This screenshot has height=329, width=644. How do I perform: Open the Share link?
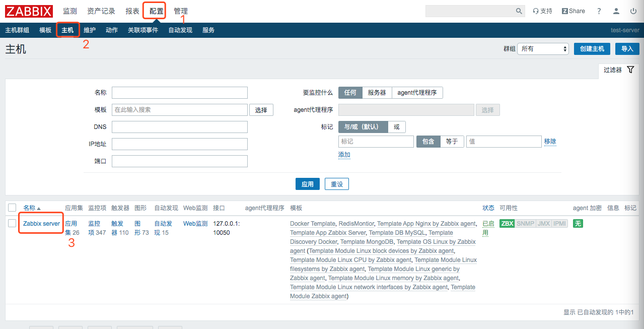click(x=574, y=11)
